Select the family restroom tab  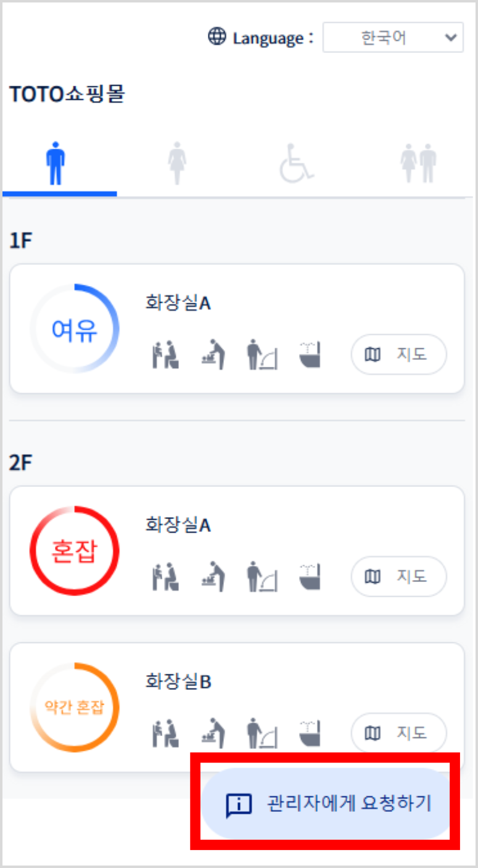(x=418, y=165)
